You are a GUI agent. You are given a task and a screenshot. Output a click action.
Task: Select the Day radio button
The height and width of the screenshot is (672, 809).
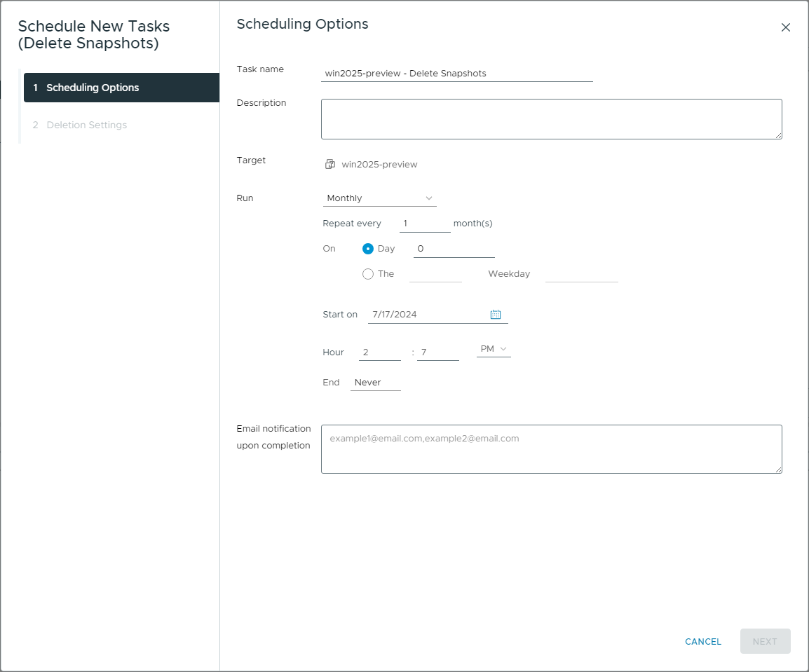368,249
